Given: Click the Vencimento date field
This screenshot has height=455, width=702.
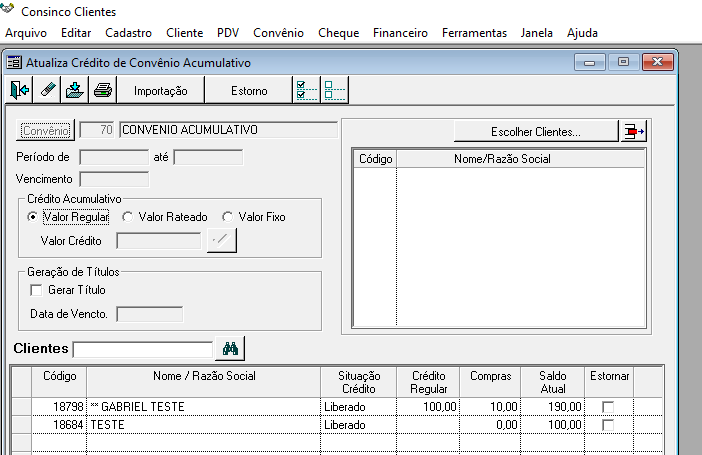Looking at the screenshot, I should [x=114, y=179].
